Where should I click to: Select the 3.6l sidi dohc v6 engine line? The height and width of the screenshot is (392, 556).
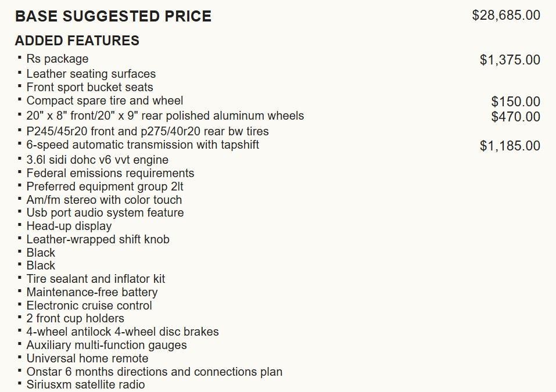[x=98, y=160]
